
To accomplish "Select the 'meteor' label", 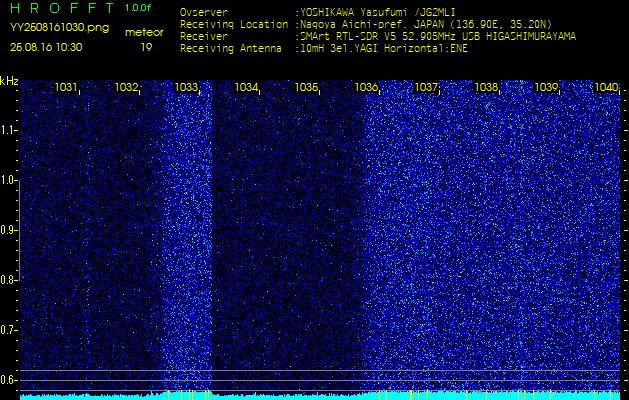I will pyautogui.click(x=144, y=32).
